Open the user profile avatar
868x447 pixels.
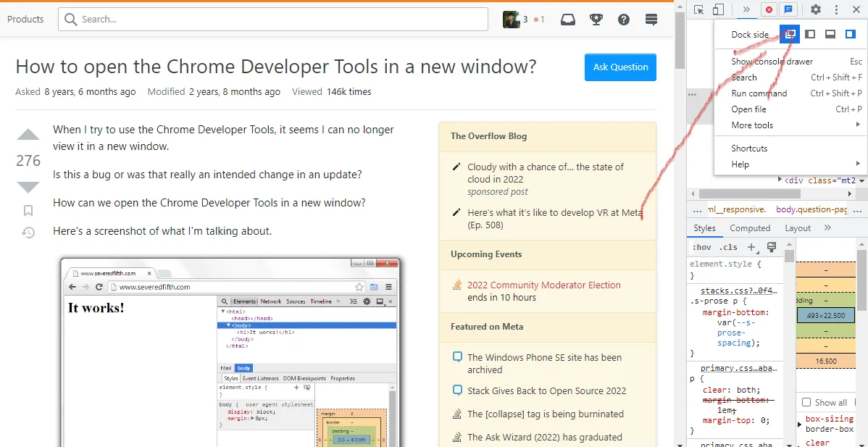tap(511, 20)
